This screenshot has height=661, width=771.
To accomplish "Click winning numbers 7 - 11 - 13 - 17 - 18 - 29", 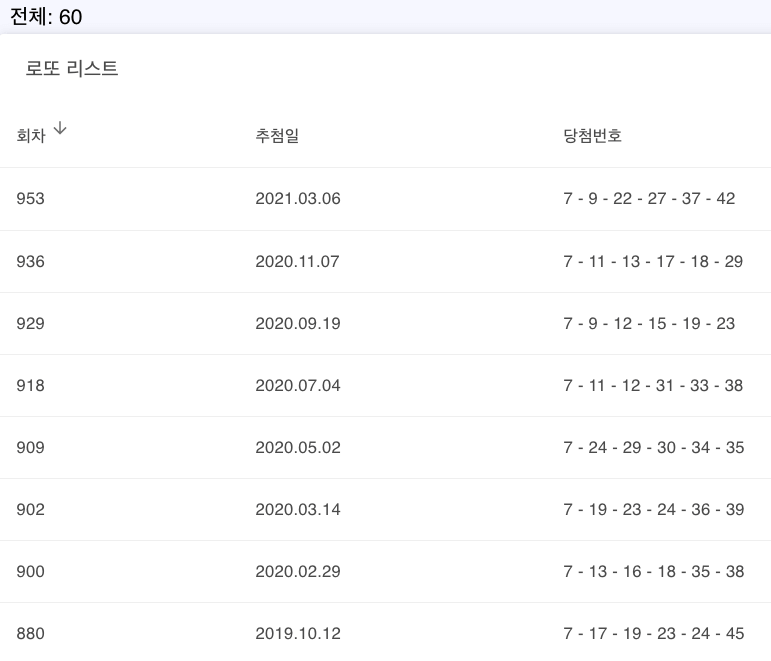I will (653, 261).
